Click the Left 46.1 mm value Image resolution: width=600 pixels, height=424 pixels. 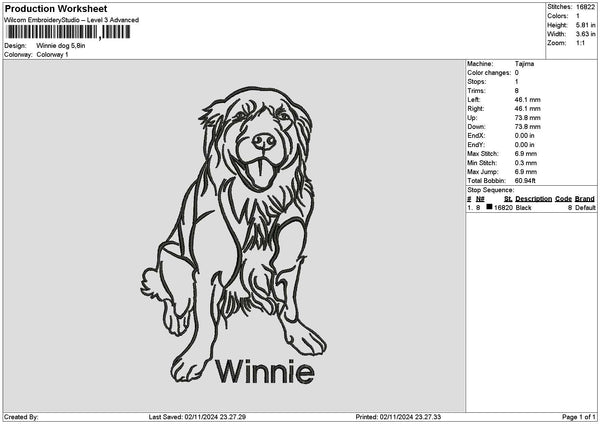pos(528,99)
